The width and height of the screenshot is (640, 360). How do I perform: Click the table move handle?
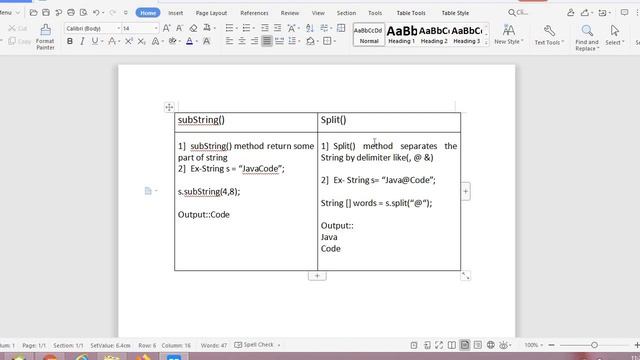coord(169,107)
